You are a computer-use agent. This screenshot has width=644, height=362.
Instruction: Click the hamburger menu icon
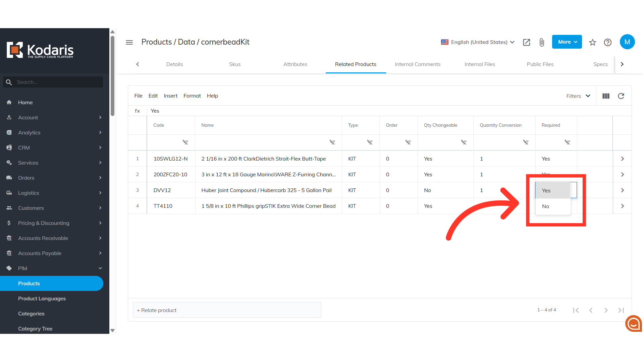[x=129, y=42]
